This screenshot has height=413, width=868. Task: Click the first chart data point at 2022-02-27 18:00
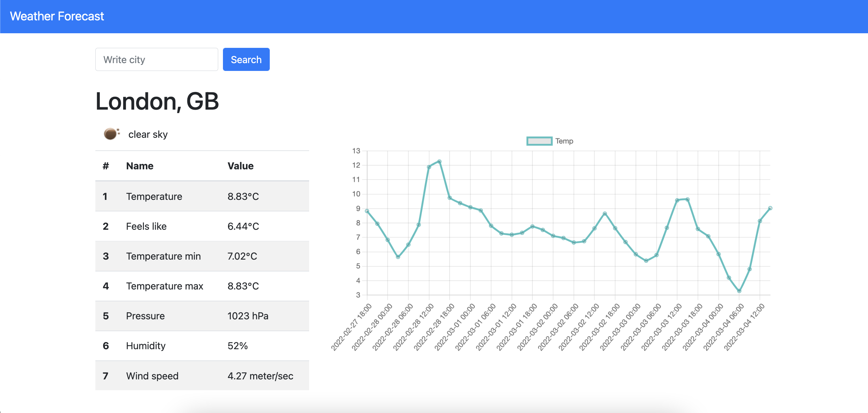coord(367,211)
